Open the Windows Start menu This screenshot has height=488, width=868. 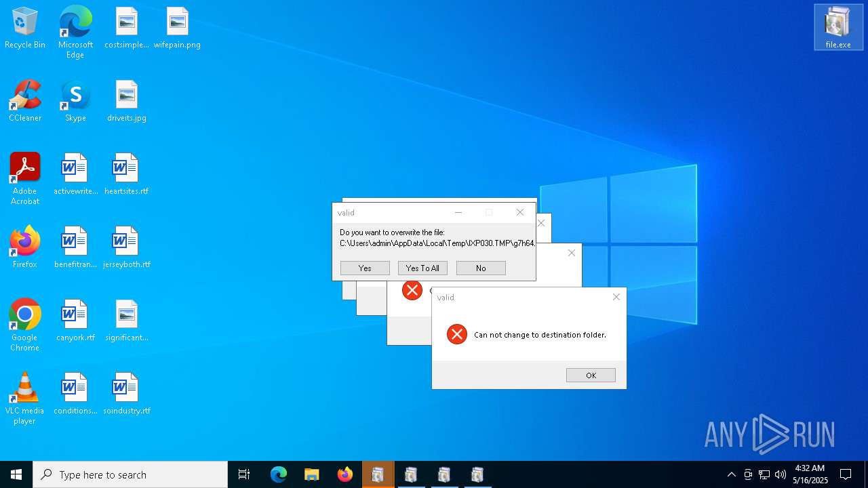coord(16,474)
